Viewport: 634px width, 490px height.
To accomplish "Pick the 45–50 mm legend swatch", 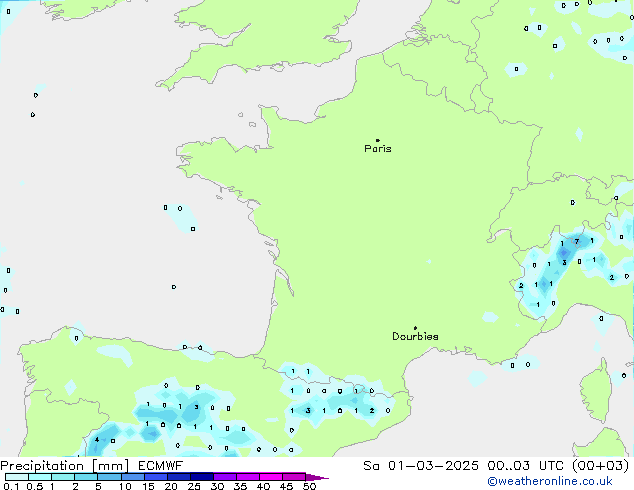I will pyautogui.click(x=294, y=477).
